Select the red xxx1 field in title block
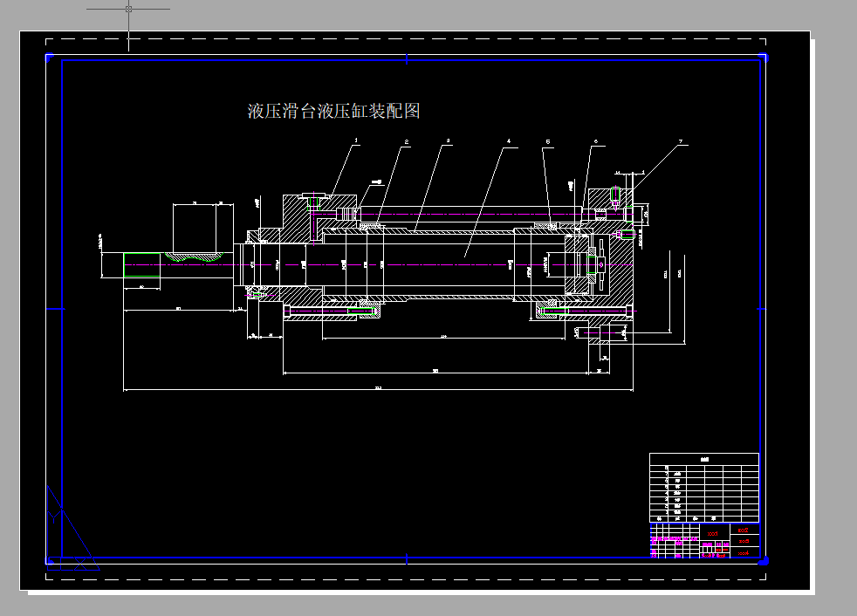Viewport: 857px width, 616px height. click(x=713, y=534)
